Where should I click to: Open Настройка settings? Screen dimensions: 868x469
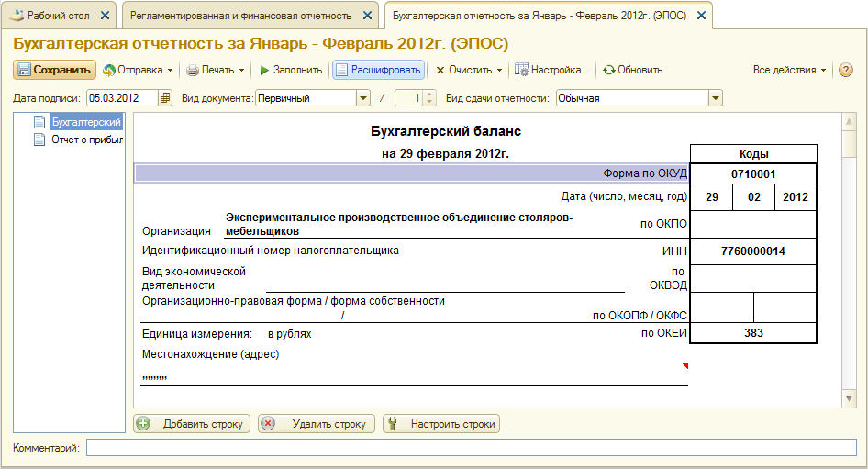[x=551, y=70]
